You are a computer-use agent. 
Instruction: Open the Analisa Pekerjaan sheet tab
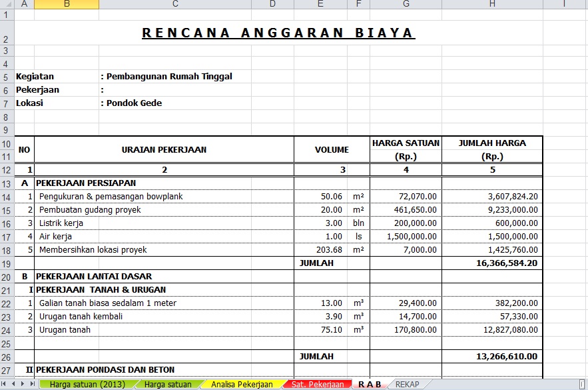(241, 385)
